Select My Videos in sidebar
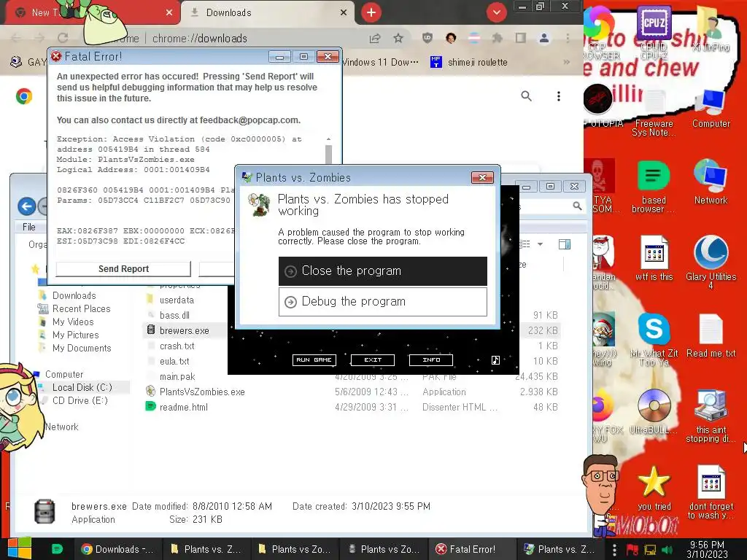Image resolution: width=747 pixels, height=560 pixels. point(73,322)
